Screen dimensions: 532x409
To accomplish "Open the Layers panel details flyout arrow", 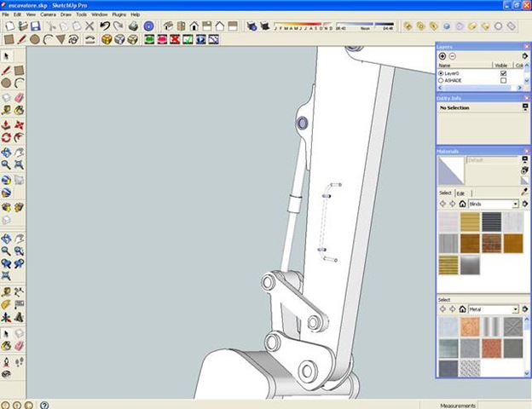I will pyautogui.click(x=524, y=55).
